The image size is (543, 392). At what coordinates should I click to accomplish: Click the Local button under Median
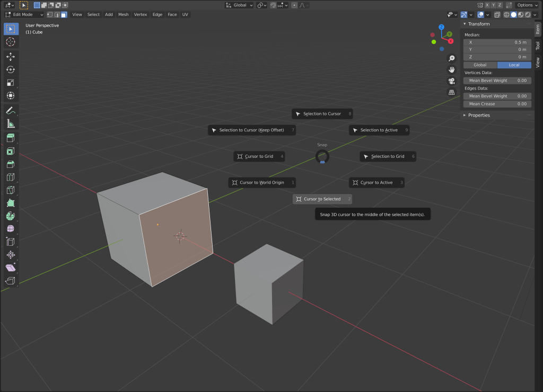pos(514,65)
